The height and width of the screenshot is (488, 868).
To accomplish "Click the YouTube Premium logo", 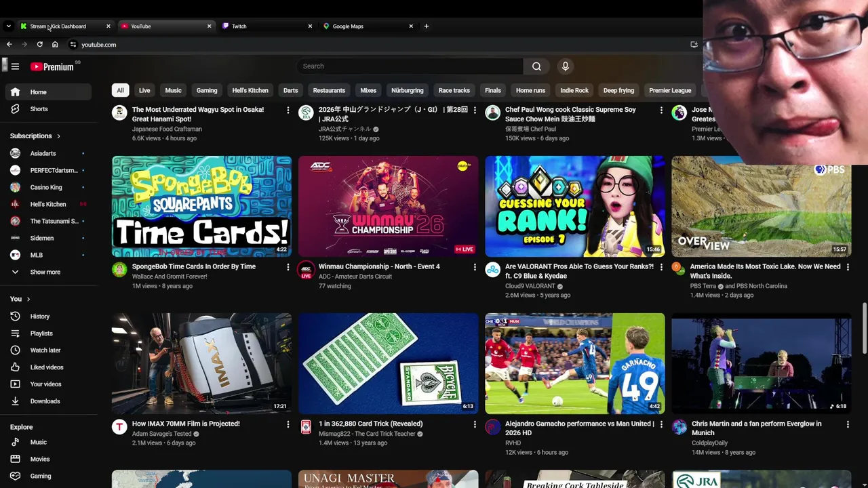I will (x=52, y=66).
